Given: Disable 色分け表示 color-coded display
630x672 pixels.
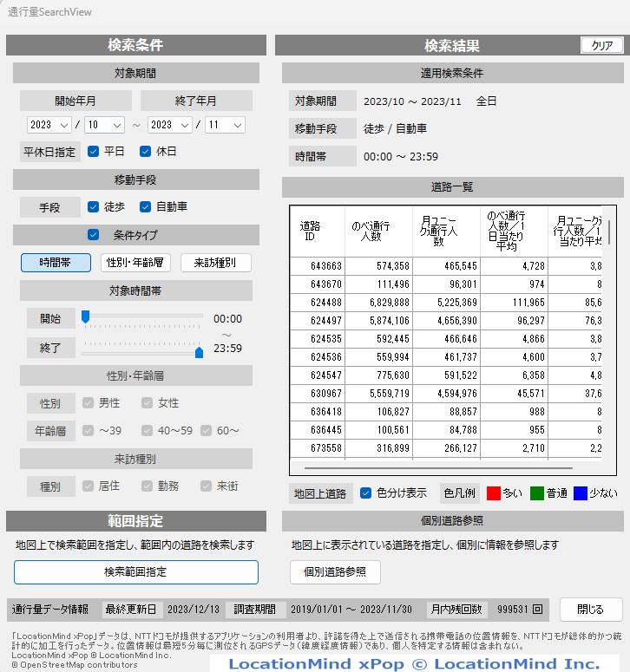Looking at the screenshot, I should point(366,493).
